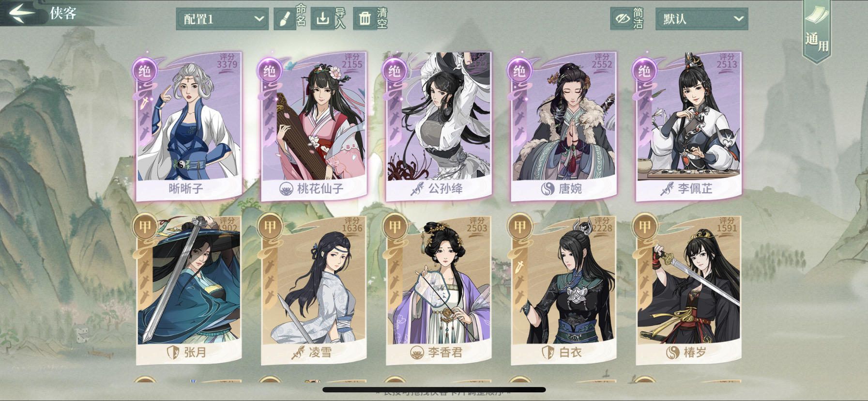
Task: Select the 李香君 character card
Action: coord(439,290)
